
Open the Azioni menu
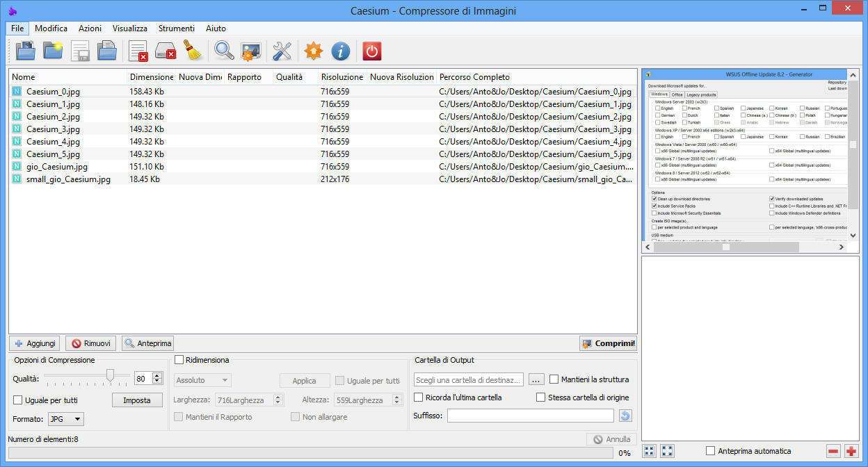point(90,28)
